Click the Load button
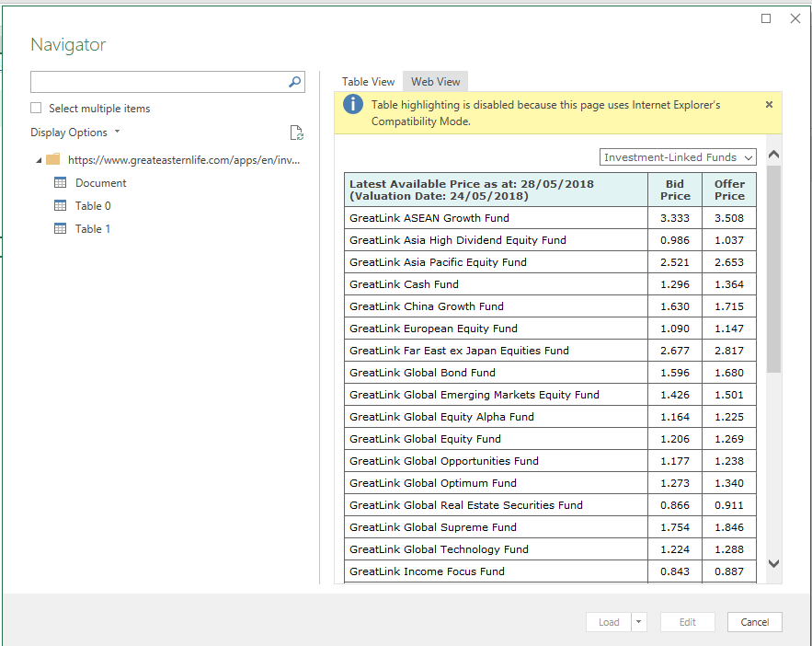Viewport: 812px width, 646px height. 609,622
